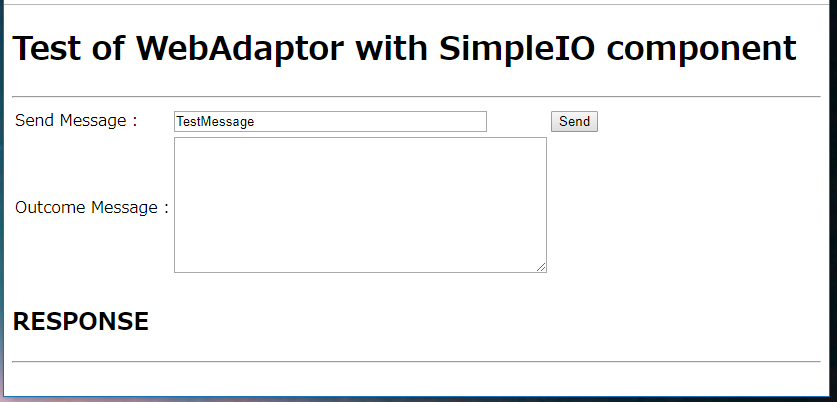Click the word "of" in the heading
The width and height of the screenshot is (837, 402).
coord(108,48)
